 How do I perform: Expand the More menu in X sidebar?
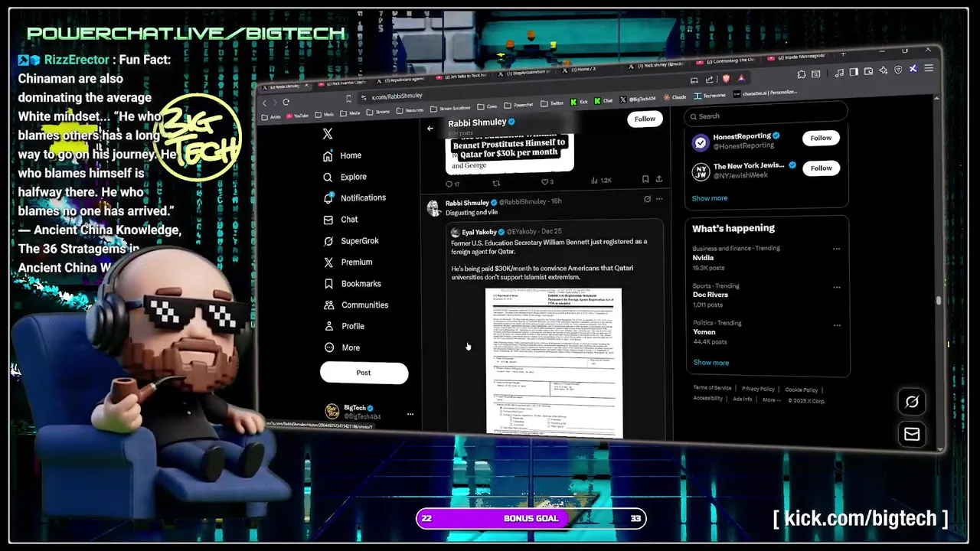pos(341,347)
